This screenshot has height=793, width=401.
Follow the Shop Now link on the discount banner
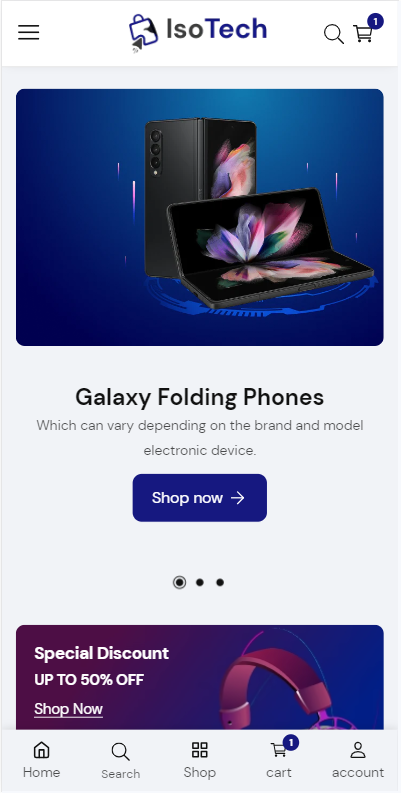click(x=68, y=709)
